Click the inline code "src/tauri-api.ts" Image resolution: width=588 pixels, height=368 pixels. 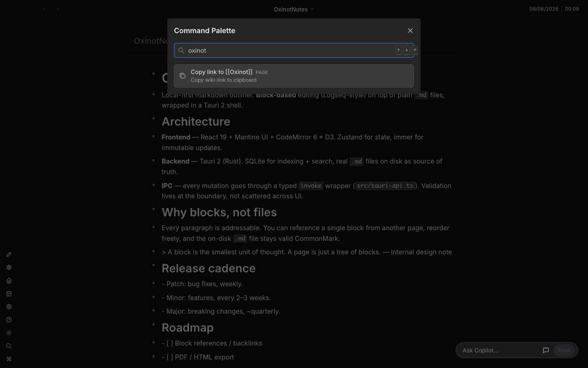pyautogui.click(x=385, y=186)
